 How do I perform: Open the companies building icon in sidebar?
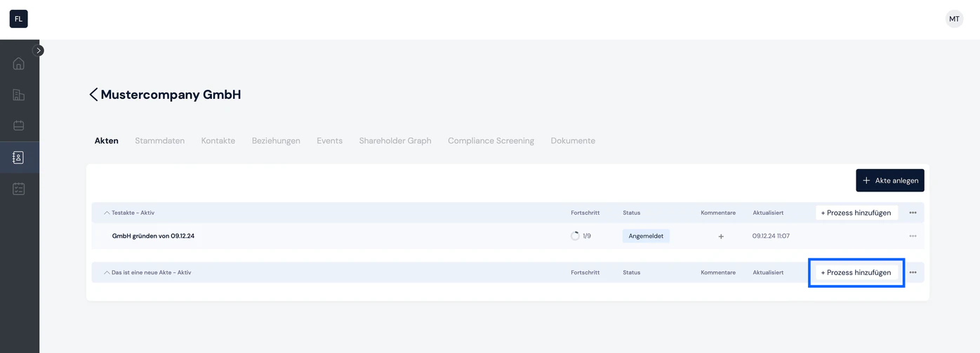(19, 95)
